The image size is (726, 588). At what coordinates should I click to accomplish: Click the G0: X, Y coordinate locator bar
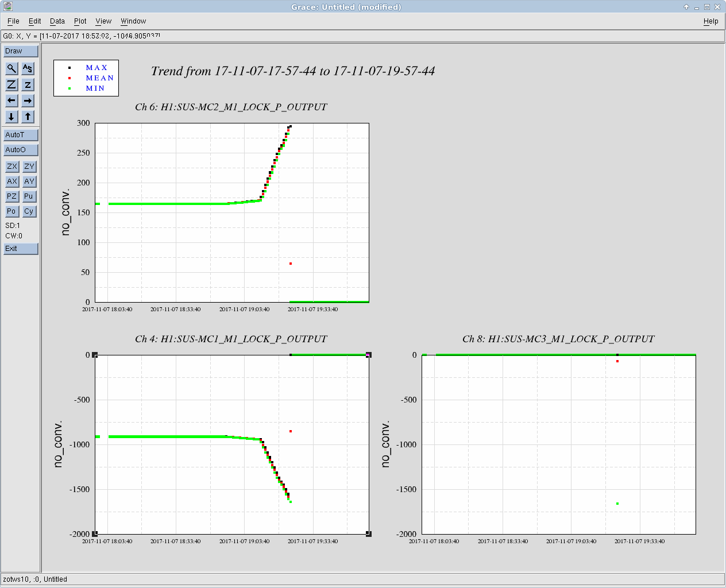pos(362,36)
